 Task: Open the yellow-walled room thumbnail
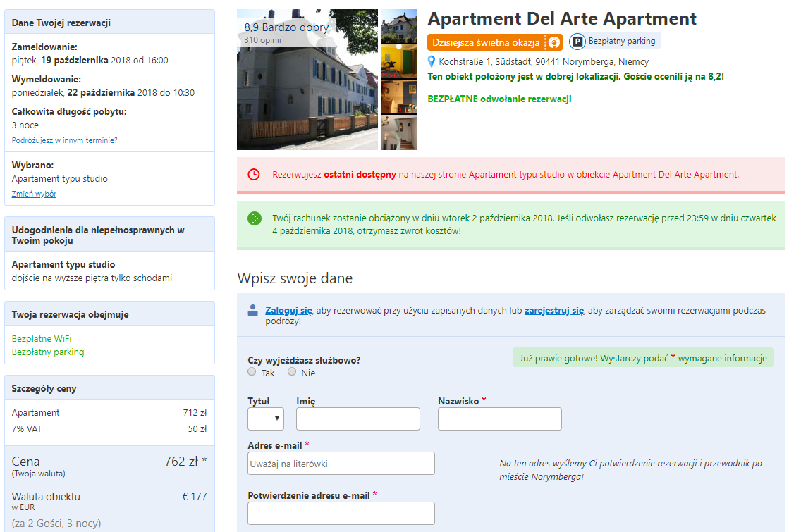click(399, 62)
